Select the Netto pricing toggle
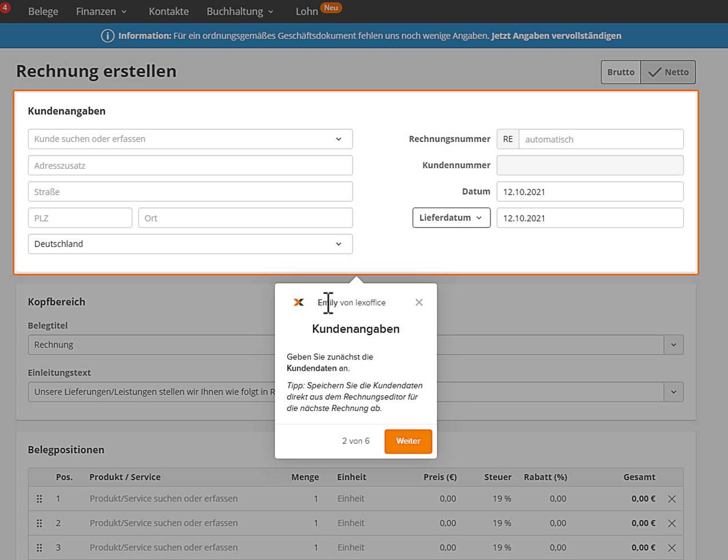This screenshot has height=560, width=728. point(668,72)
